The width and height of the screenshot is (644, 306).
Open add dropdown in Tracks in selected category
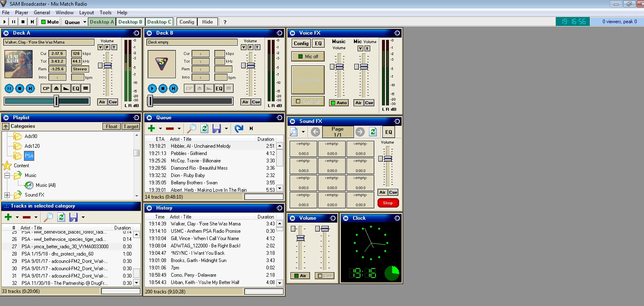click(17, 217)
